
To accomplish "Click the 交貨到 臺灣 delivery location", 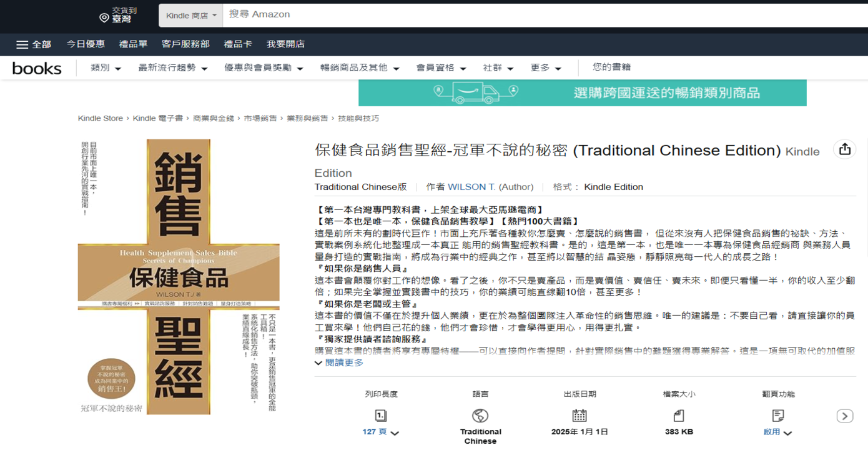I will tap(118, 16).
